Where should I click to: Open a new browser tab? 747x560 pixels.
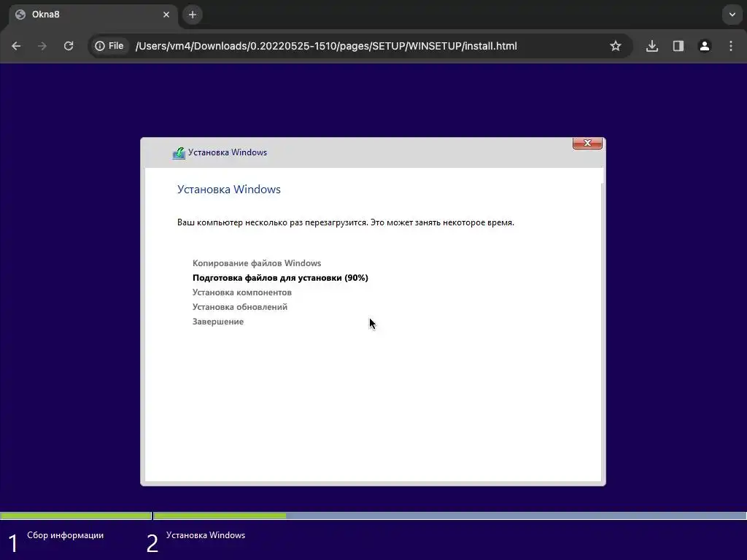(193, 15)
